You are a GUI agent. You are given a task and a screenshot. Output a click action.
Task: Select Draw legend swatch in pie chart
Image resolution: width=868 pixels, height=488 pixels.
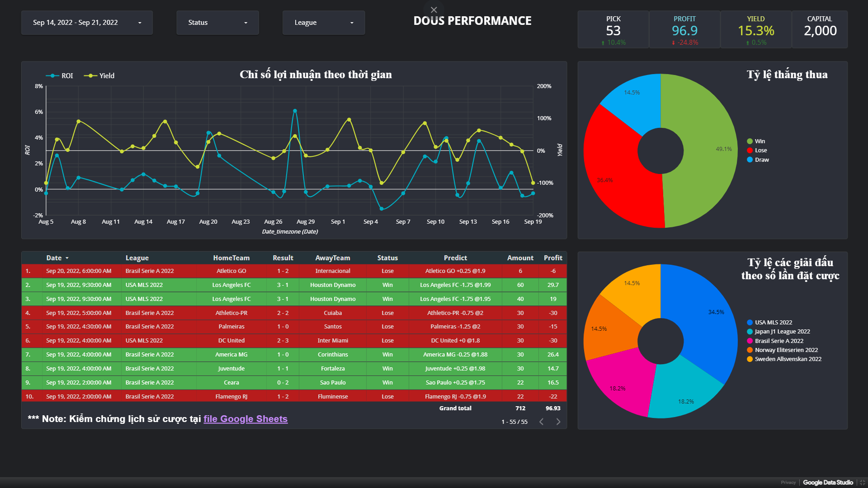pos(750,160)
